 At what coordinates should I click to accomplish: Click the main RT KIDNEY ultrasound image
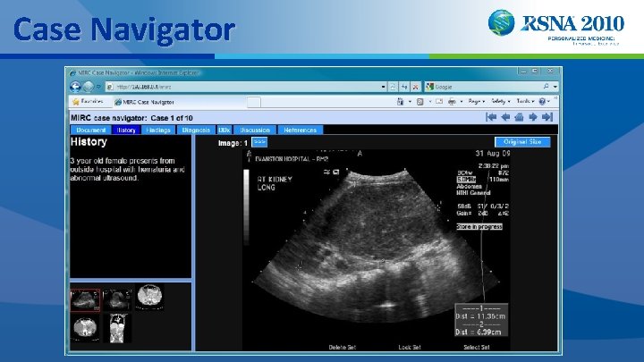pyautogui.click(x=377, y=250)
